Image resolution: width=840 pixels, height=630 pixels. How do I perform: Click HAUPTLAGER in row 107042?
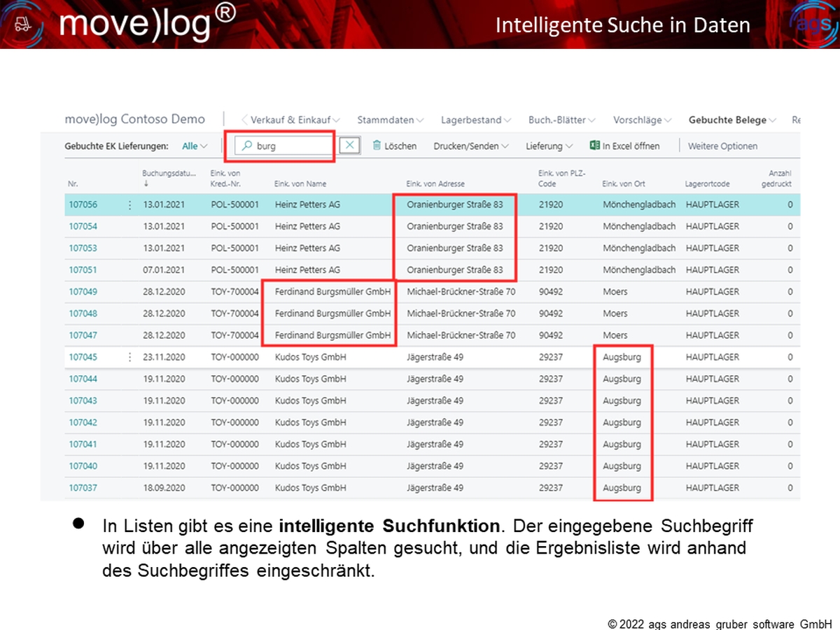pos(713,423)
